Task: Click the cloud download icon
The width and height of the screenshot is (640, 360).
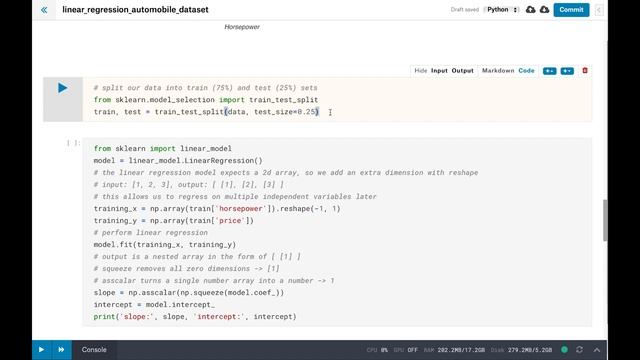Action: [x=544, y=9]
